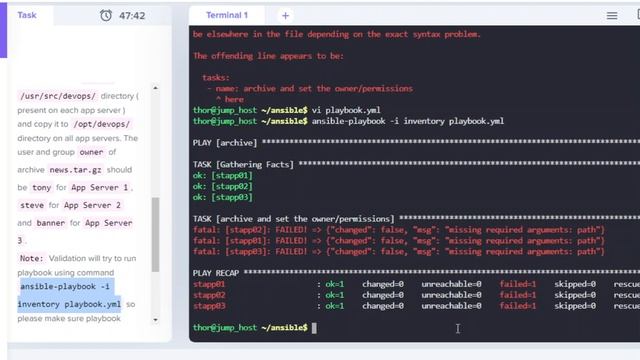The width and height of the screenshot is (640, 360).
Task: Click stapp02 in the play recap
Action: point(209,295)
